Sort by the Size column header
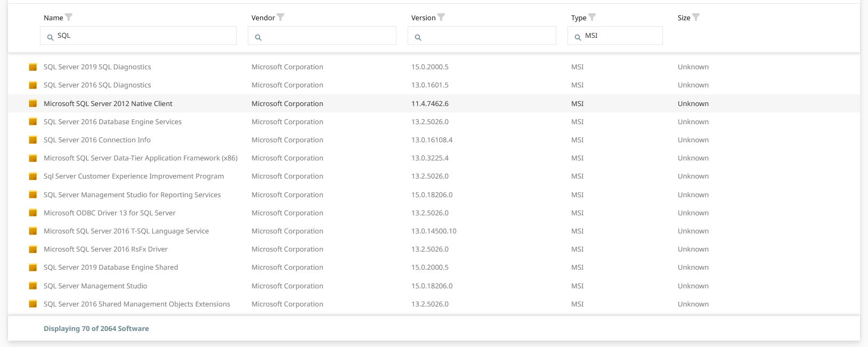 [684, 18]
